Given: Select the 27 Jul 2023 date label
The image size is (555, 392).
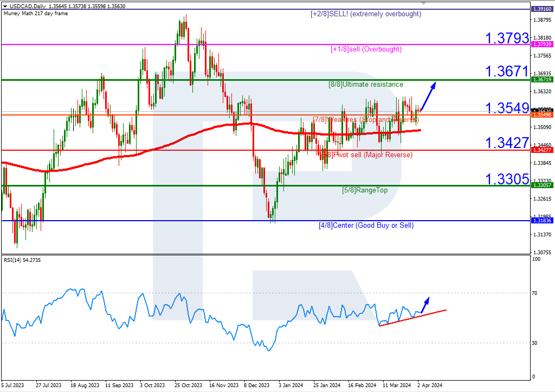Looking at the screenshot, I should pos(48,385).
